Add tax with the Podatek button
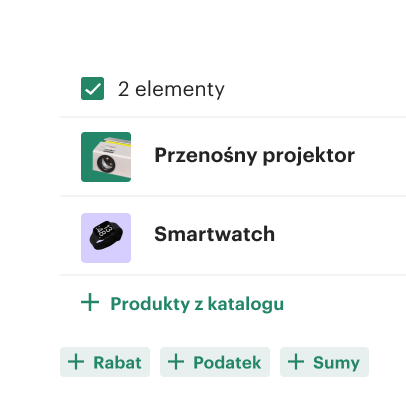The image size is (406, 406). [x=215, y=362]
